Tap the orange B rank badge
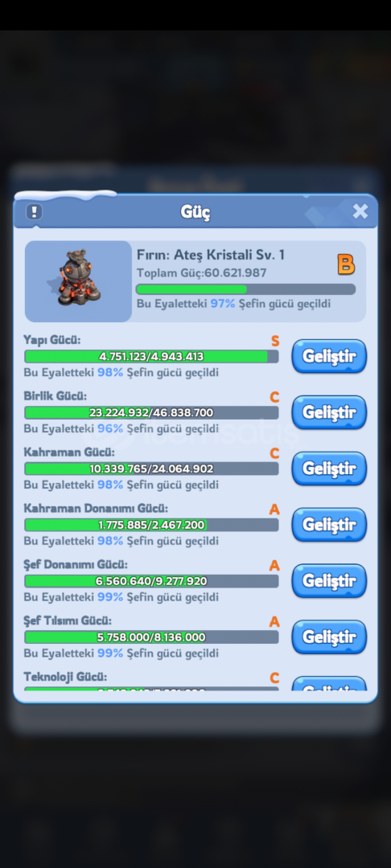 tap(346, 264)
